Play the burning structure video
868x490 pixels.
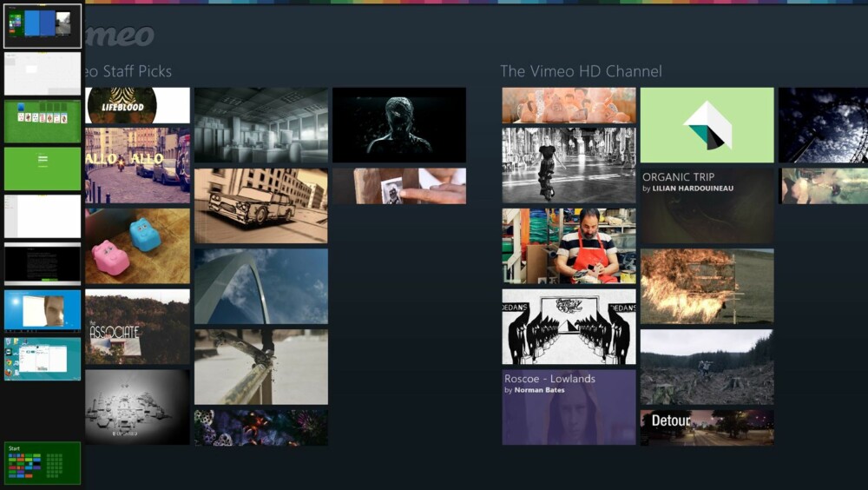(707, 286)
